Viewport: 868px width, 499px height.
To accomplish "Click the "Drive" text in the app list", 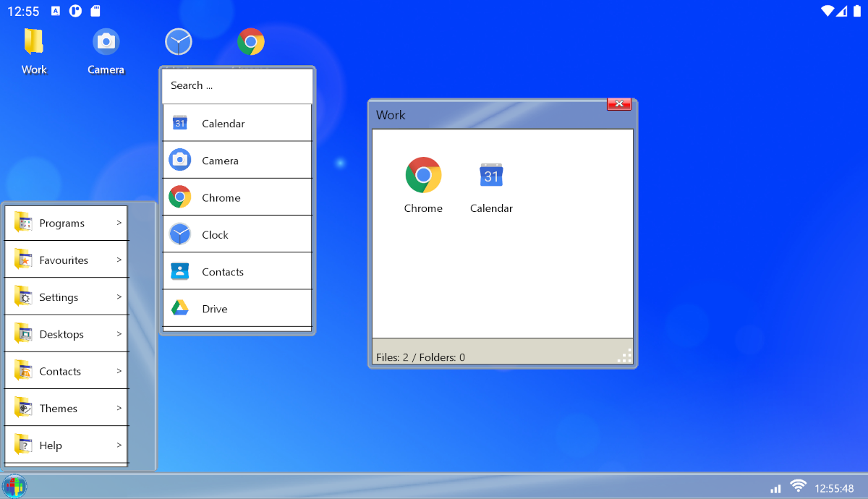I will pos(215,309).
